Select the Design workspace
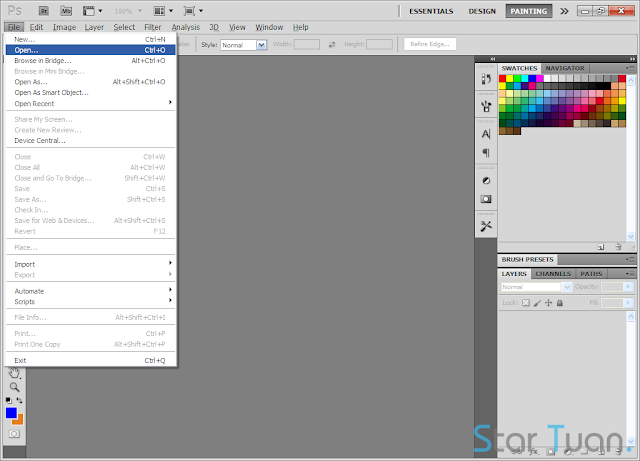Screen dimensions: 640x461 click(x=482, y=11)
